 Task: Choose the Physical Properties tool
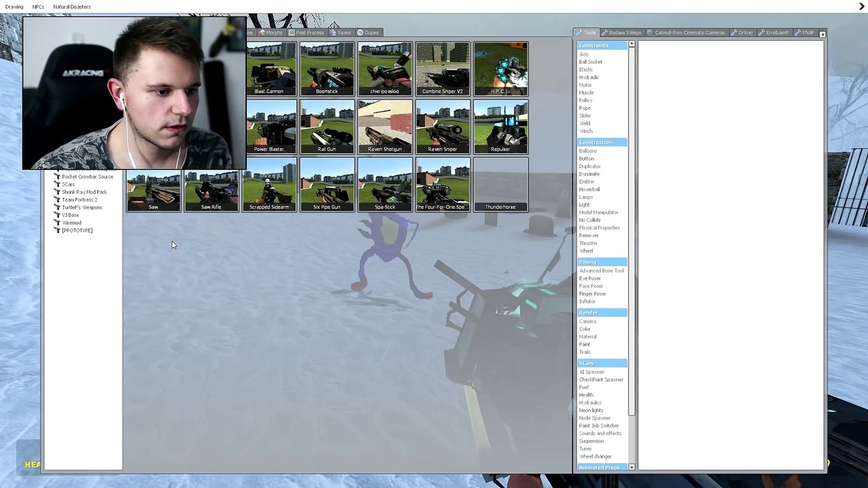(599, 228)
